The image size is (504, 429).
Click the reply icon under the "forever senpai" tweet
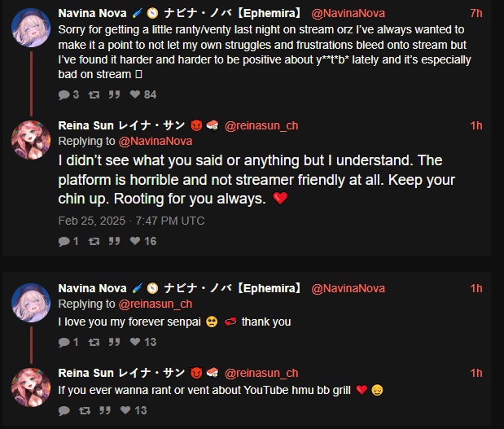click(64, 342)
